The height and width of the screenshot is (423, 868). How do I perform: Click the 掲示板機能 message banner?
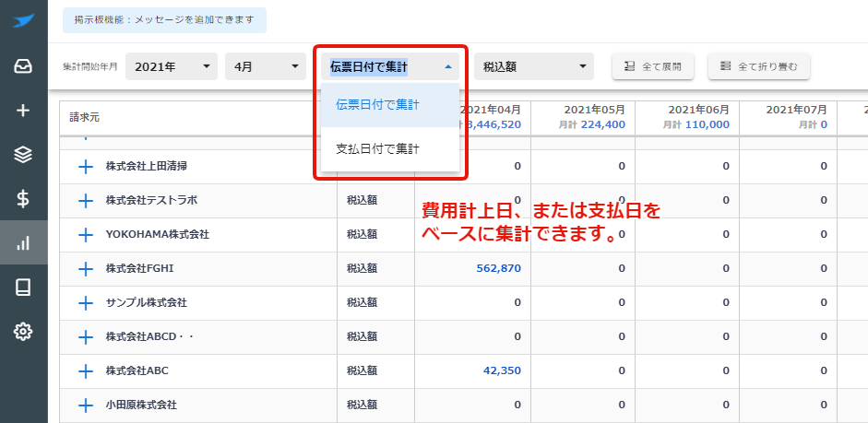[164, 20]
